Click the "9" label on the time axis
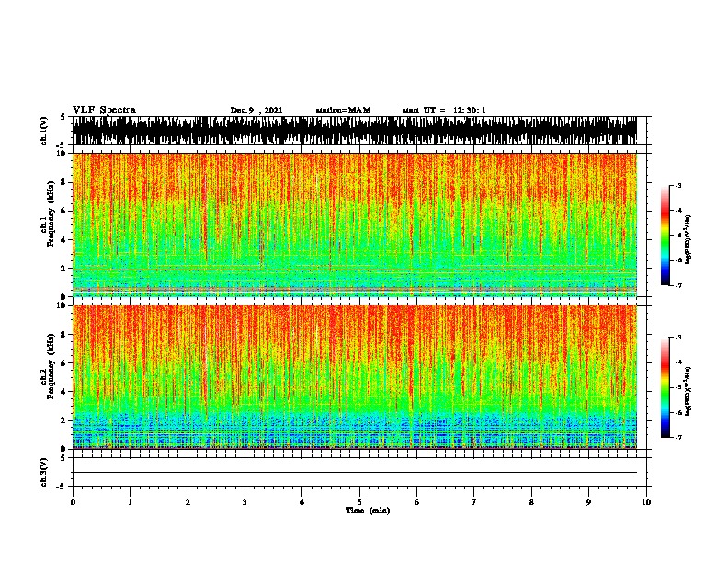The width and height of the screenshot is (728, 563). pos(588,502)
